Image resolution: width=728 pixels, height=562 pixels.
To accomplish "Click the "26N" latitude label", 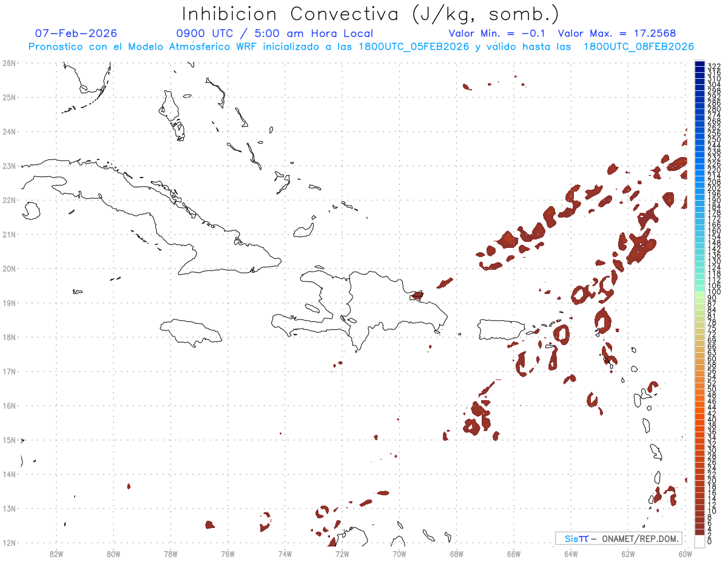I will [x=9, y=62].
